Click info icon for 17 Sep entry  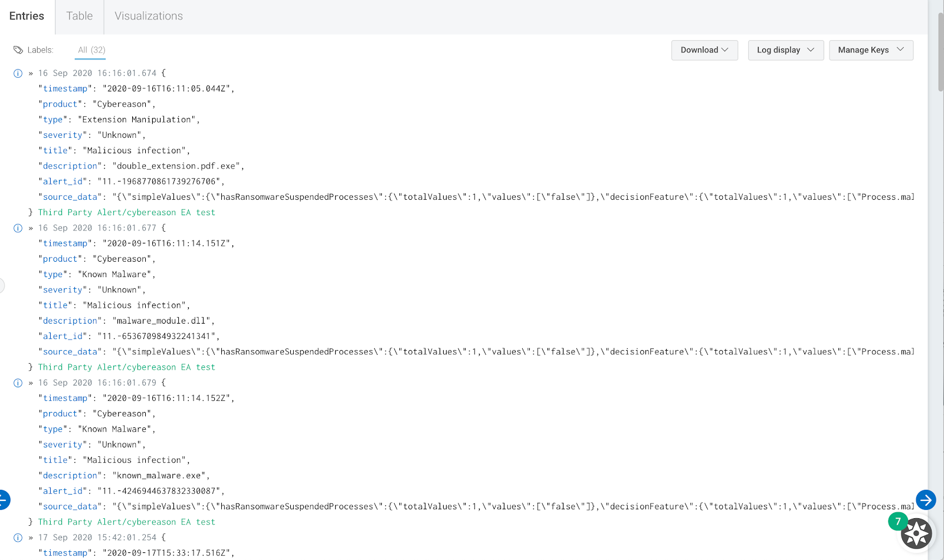[18, 538]
